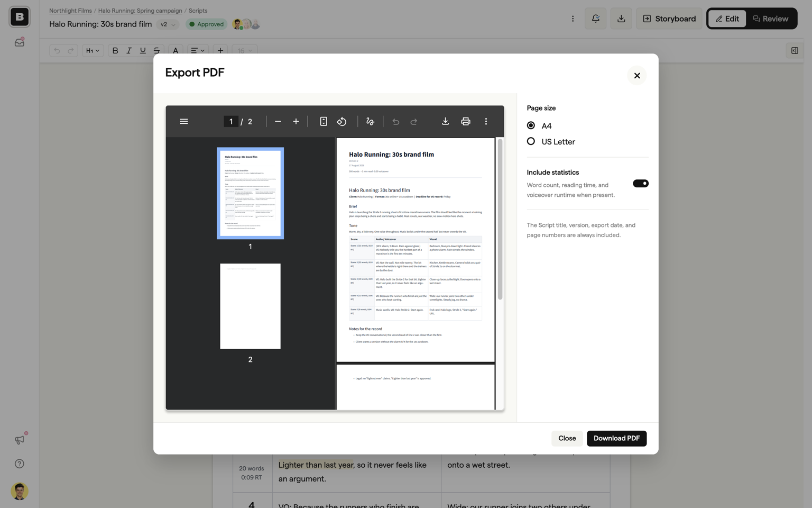Image resolution: width=812 pixels, height=508 pixels.
Task: Toggle italic formatting
Action: 129,51
